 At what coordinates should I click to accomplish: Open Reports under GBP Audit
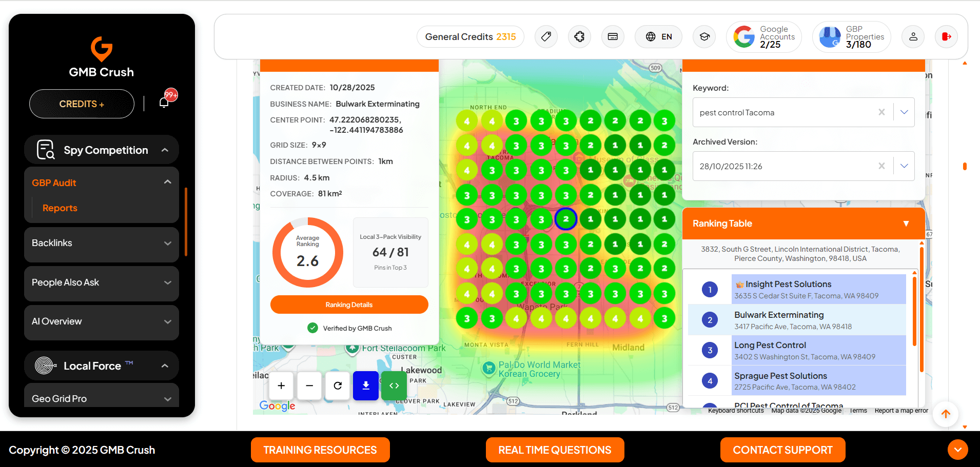[x=60, y=208]
